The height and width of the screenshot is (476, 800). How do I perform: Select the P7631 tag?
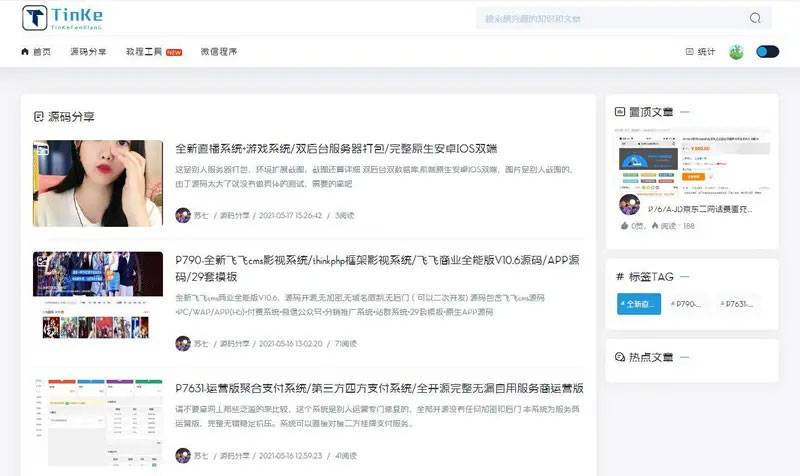(736, 304)
